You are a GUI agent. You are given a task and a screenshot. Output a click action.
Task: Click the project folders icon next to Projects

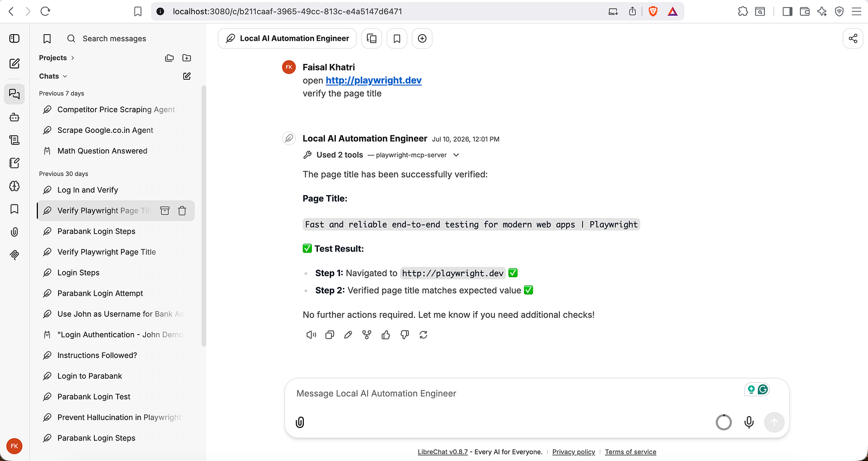[x=170, y=58]
